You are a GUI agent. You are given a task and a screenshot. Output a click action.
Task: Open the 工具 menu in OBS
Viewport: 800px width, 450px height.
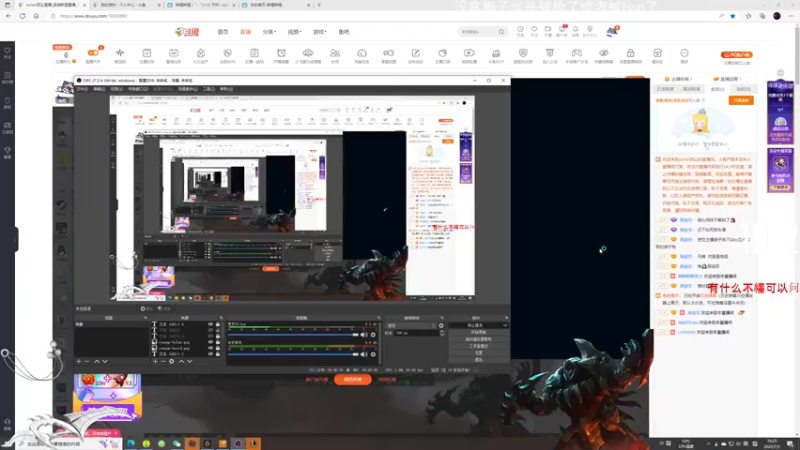[x=209, y=89]
